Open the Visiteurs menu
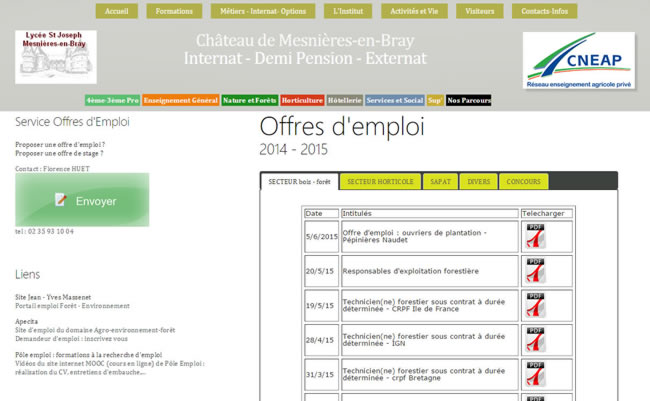The width and height of the screenshot is (650, 401). 480,11
